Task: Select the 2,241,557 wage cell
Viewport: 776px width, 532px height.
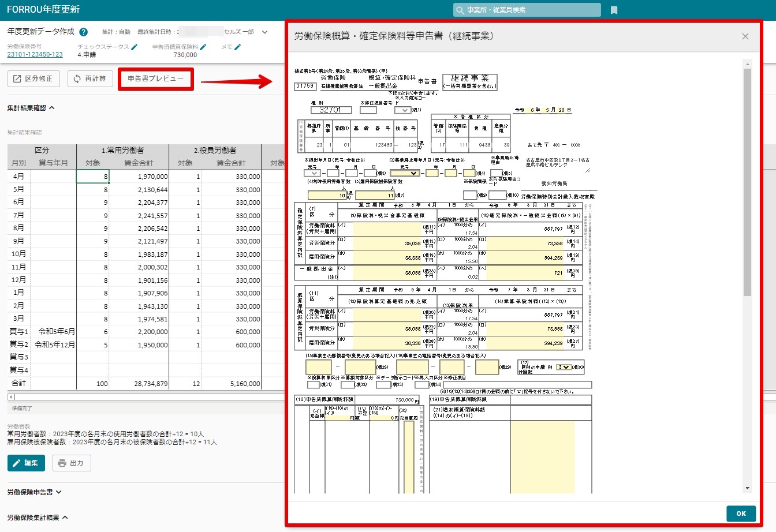Action: tap(139, 216)
